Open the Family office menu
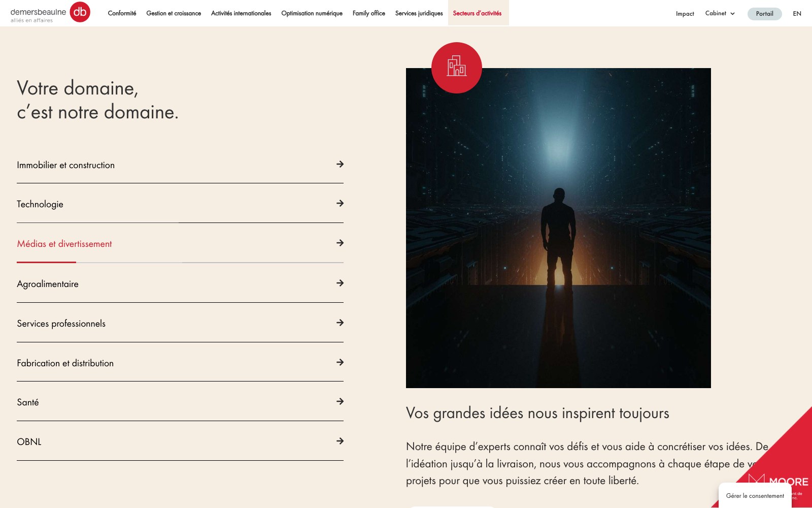This screenshot has width=812, height=508. tap(369, 13)
